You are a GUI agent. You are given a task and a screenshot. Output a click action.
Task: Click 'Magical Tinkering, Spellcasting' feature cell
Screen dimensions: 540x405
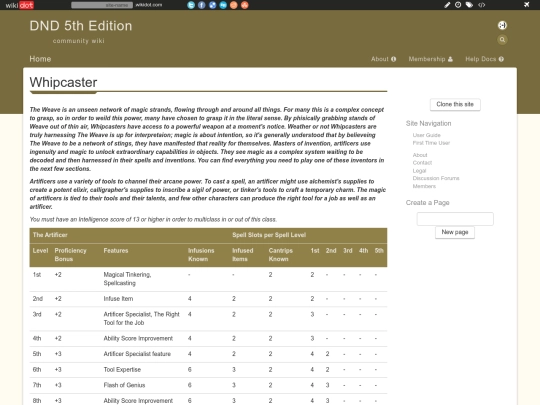pos(127,279)
